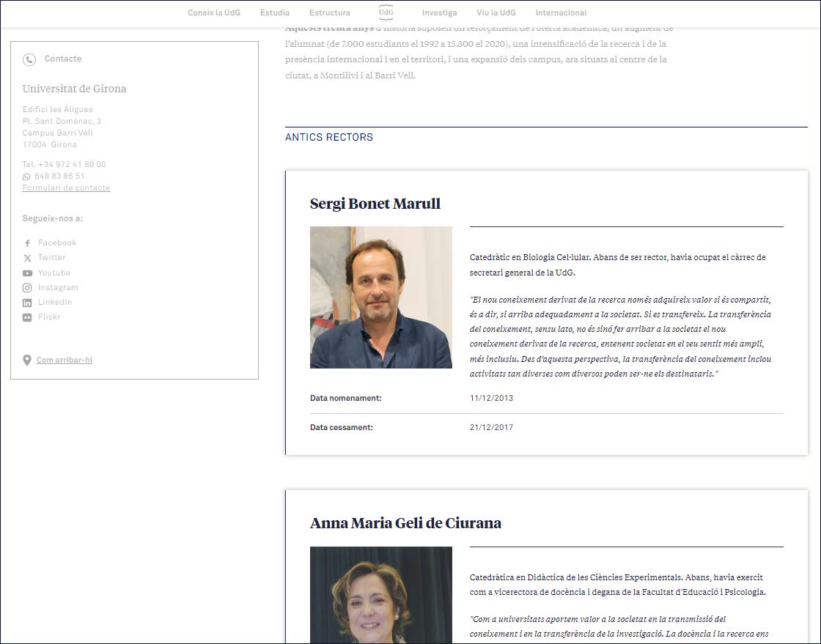The height and width of the screenshot is (644, 821).
Task: Open the Estudia menu
Action: click(274, 12)
